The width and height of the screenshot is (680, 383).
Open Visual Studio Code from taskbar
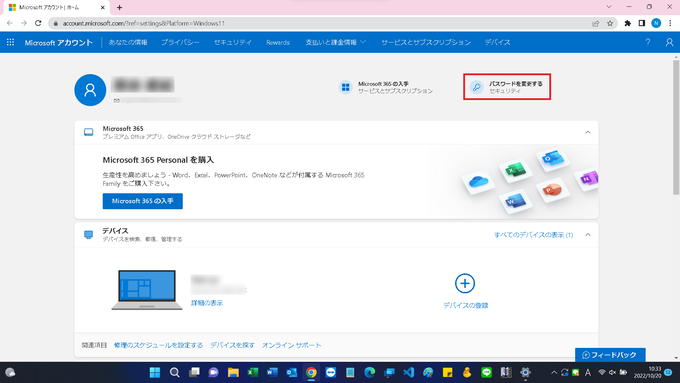[x=409, y=372]
